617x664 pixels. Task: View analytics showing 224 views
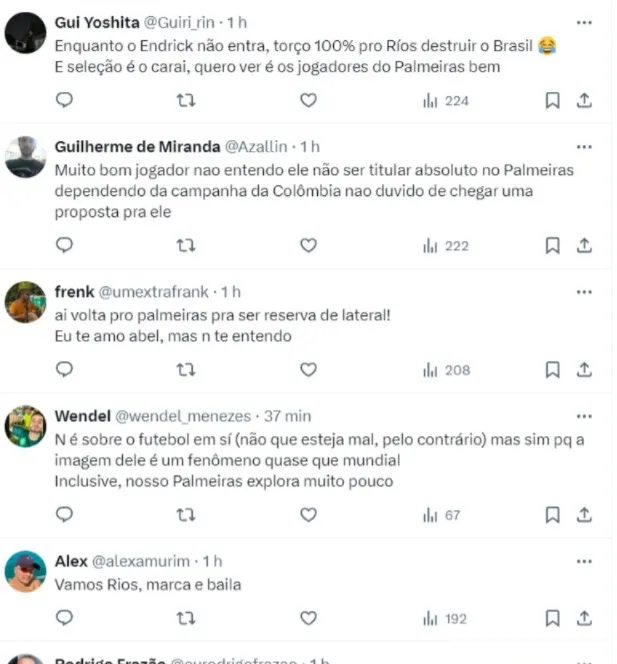445,101
